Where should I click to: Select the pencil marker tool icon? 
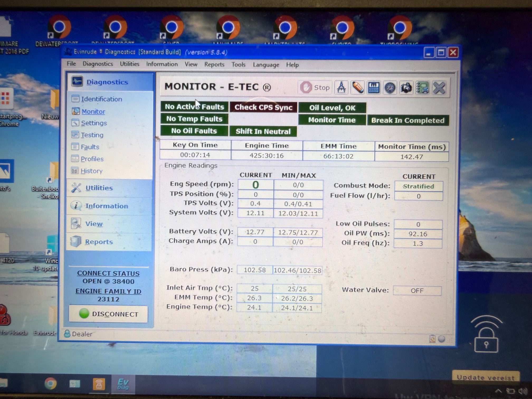click(357, 88)
